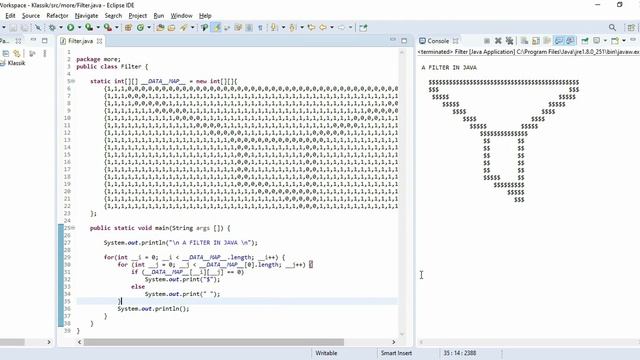The width and height of the screenshot is (640, 360).
Task: Open the Run button dropdown arrow
Action: coord(79,28)
